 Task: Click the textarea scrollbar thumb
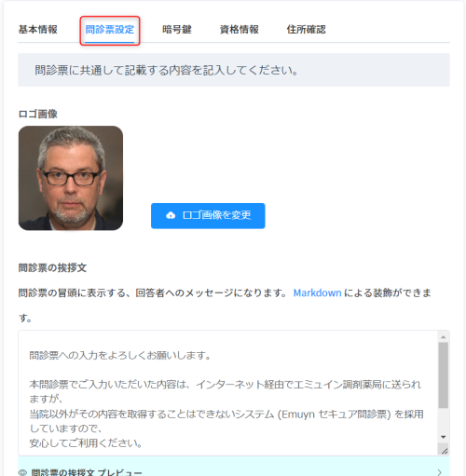[x=444, y=375]
